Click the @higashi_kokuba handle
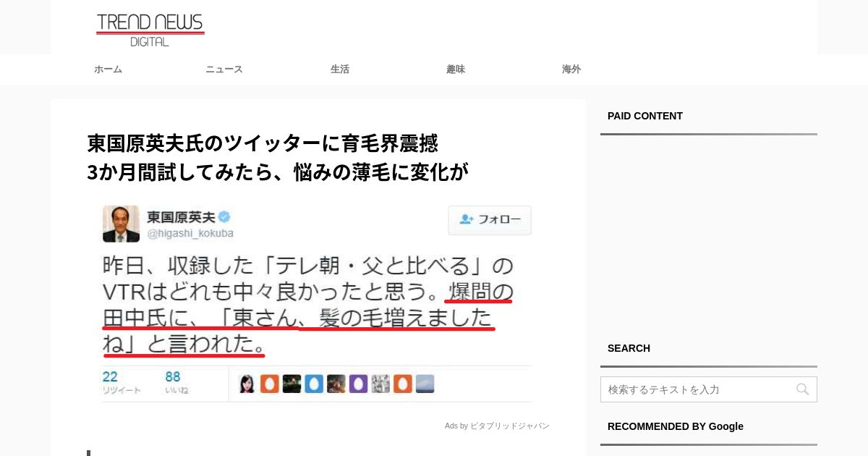Image resolution: width=868 pixels, height=456 pixels. tap(190, 234)
